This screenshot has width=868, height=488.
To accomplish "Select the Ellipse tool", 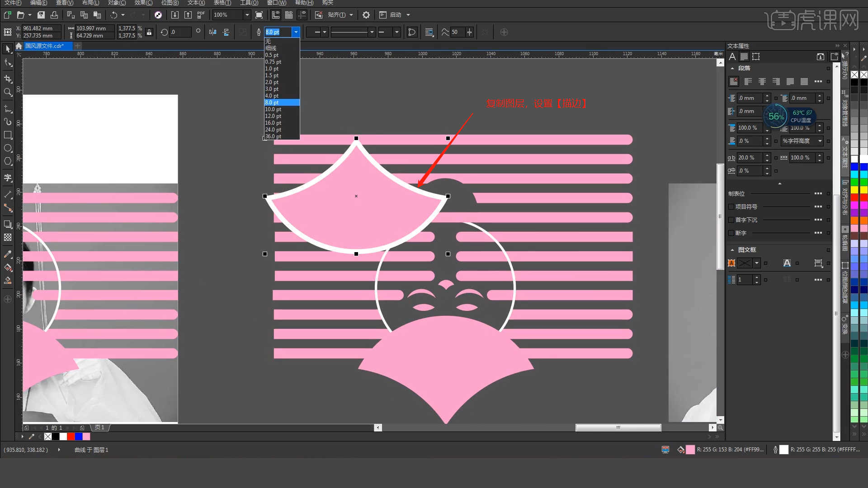I will (8, 148).
